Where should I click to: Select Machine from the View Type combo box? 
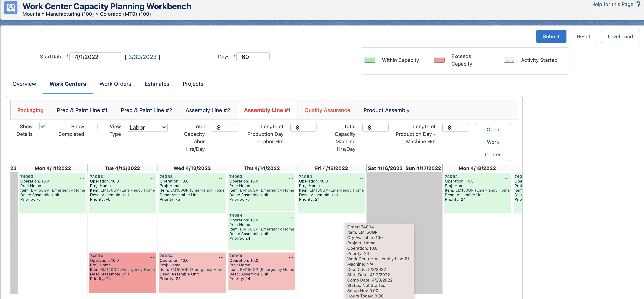point(147,127)
